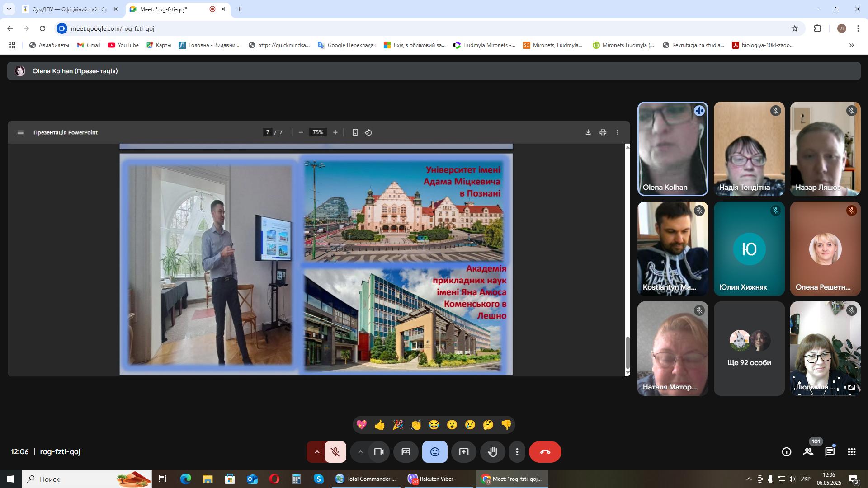
Task: Show hidden system tray icons
Action: (x=749, y=479)
